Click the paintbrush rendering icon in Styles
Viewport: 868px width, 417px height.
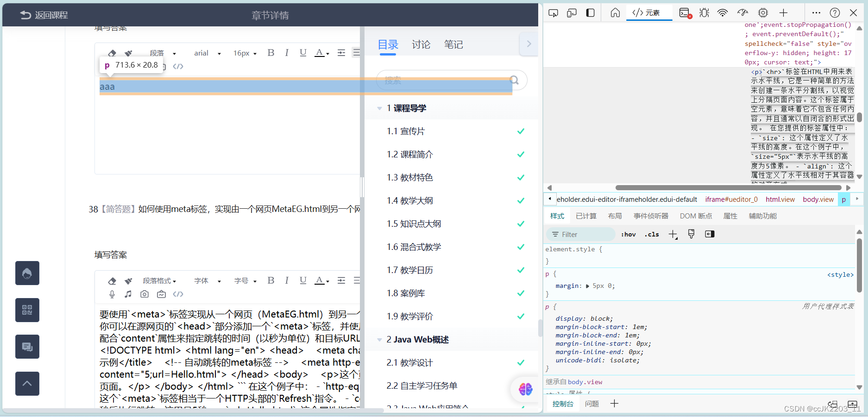[x=691, y=234]
